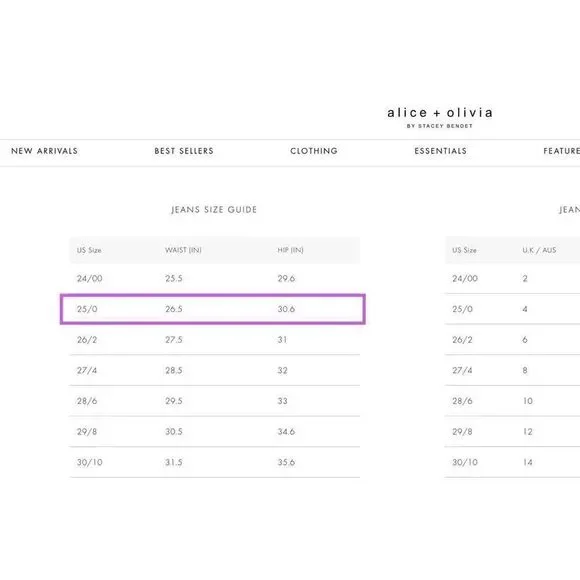Viewport: 580px width, 580px height.
Task: Click the Waist (IN) column header
Action: click(183, 250)
